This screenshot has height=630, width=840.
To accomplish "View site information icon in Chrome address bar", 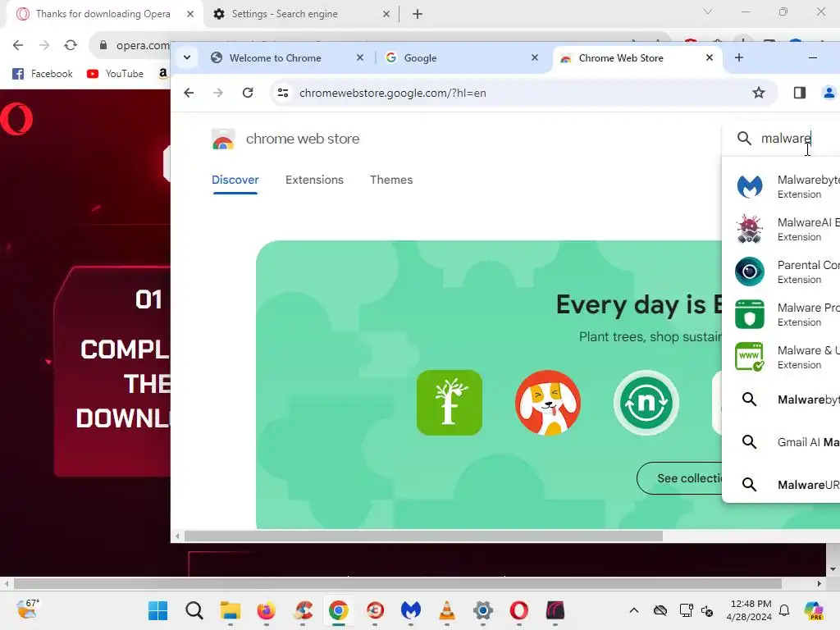I will 283,93.
